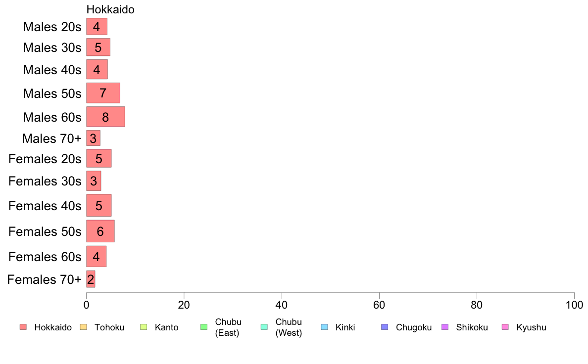Select the Females 50s bar labeled 6
Screen dimensions: 588x364
pyautogui.click(x=100, y=231)
